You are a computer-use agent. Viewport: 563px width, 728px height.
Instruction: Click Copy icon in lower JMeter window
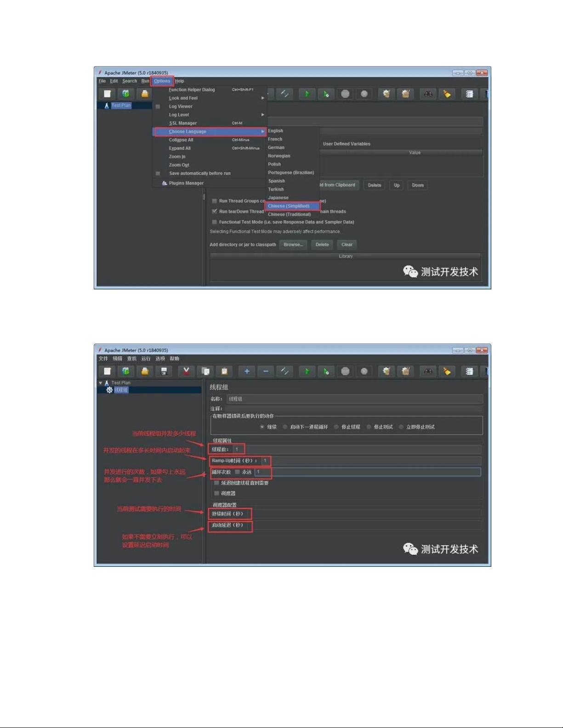205,371
